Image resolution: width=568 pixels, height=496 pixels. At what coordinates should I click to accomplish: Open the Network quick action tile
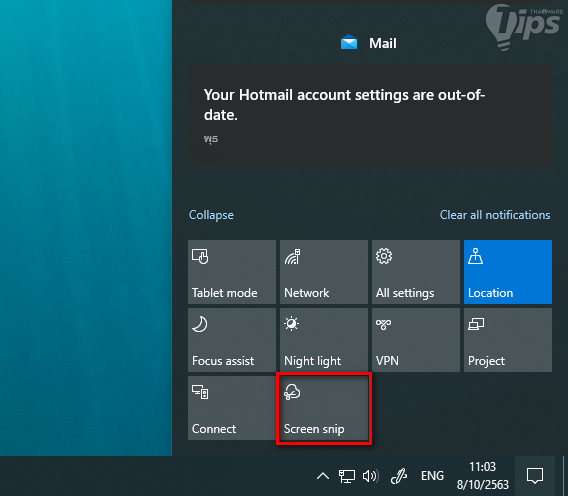click(x=324, y=272)
